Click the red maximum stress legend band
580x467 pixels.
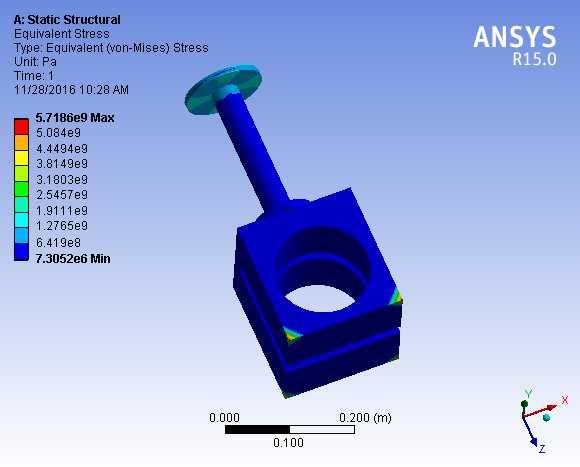pos(21,127)
